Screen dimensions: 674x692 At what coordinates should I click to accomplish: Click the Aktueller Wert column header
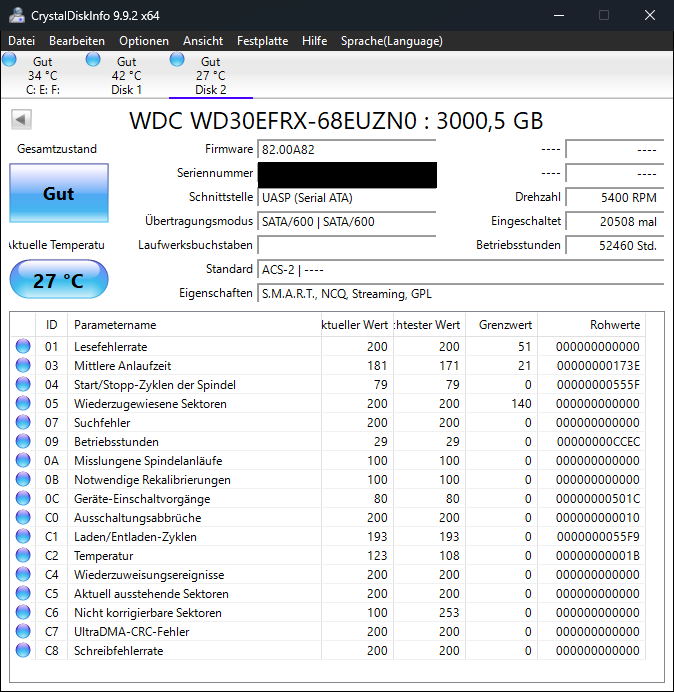357,325
